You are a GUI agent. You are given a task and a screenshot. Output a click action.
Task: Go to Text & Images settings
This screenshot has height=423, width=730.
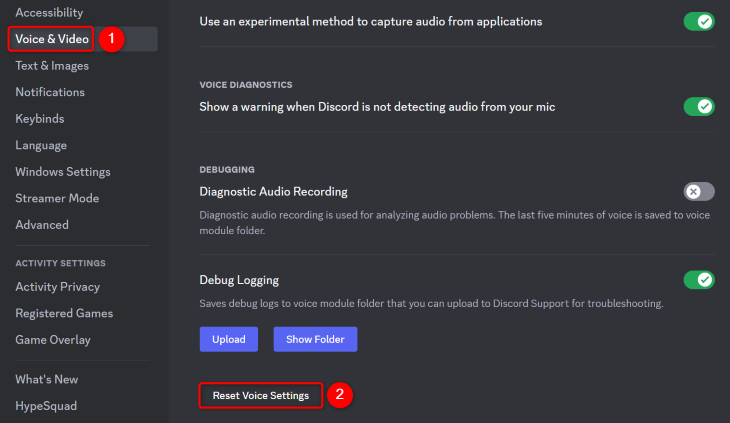pos(52,66)
